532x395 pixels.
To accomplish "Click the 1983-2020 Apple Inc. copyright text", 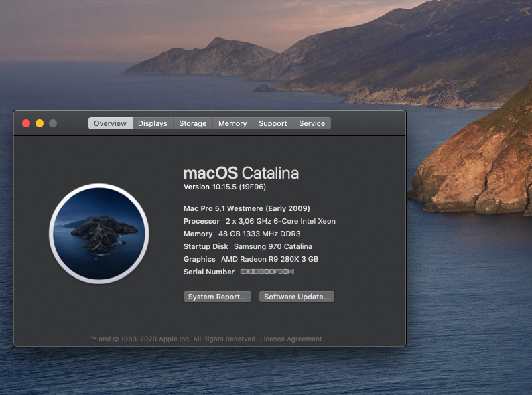I will tap(174, 339).
